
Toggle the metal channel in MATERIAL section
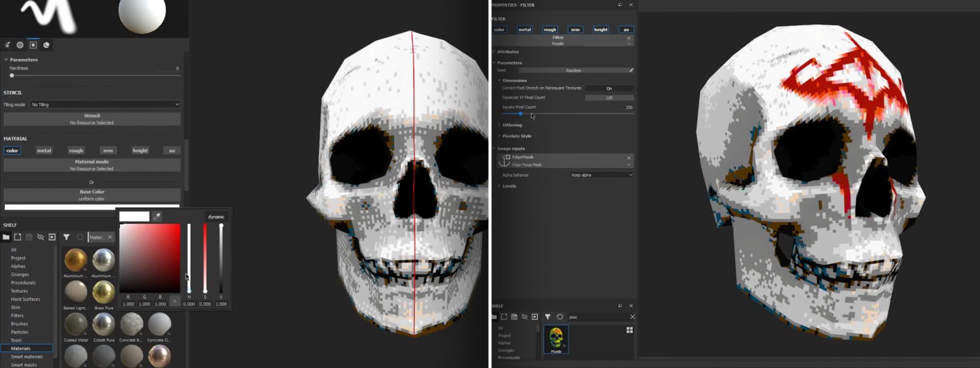[x=44, y=151]
